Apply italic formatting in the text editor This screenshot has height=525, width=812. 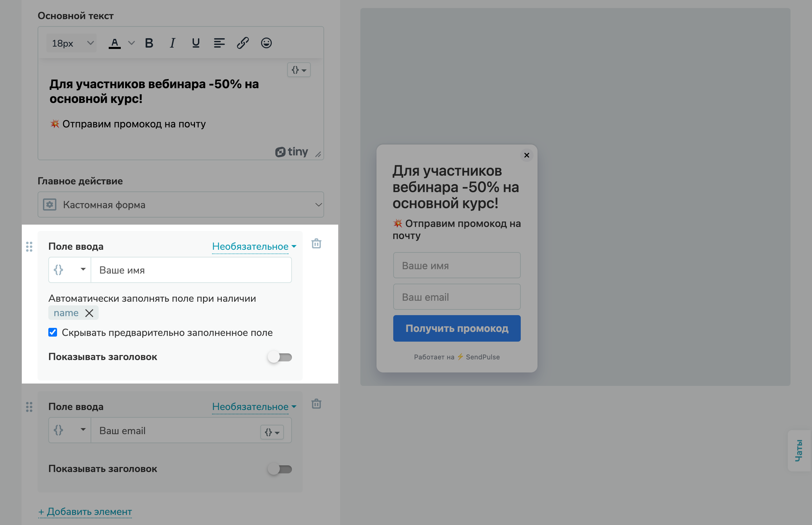[172, 43]
